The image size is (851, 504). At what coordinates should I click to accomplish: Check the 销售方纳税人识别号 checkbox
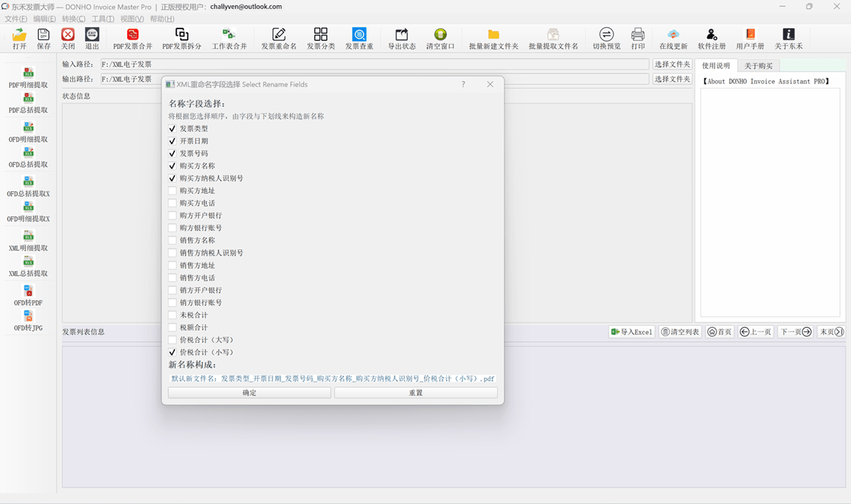(x=172, y=253)
